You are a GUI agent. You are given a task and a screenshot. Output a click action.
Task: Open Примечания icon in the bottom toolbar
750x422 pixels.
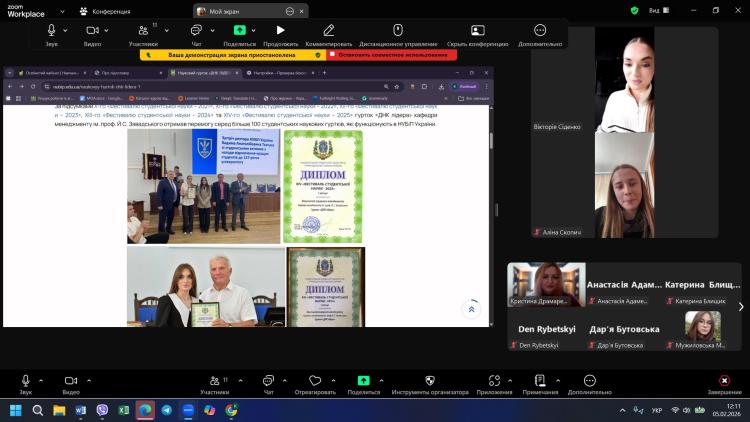pyautogui.click(x=540, y=381)
